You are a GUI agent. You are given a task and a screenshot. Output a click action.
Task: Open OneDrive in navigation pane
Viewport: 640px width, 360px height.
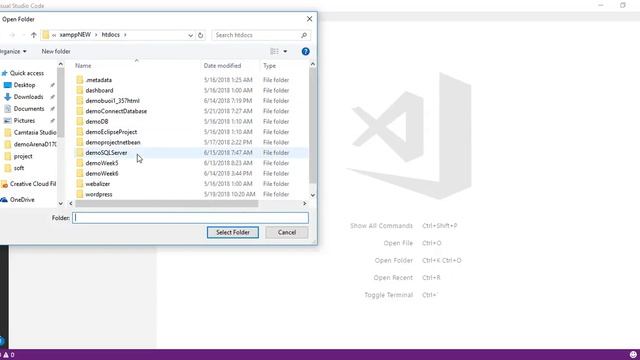point(22,200)
